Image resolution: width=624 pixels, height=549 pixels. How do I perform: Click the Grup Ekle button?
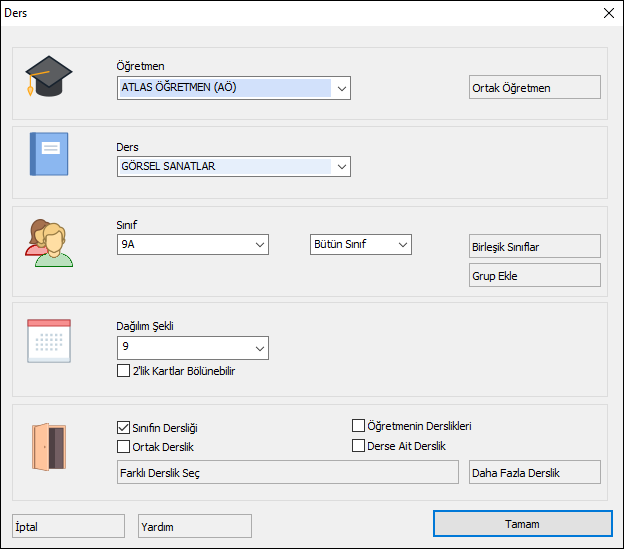[x=534, y=275]
